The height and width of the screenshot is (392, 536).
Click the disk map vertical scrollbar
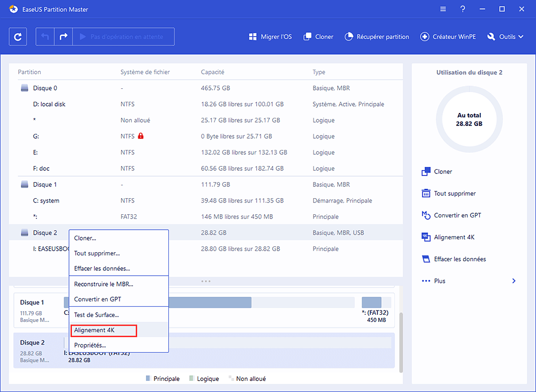(401, 343)
